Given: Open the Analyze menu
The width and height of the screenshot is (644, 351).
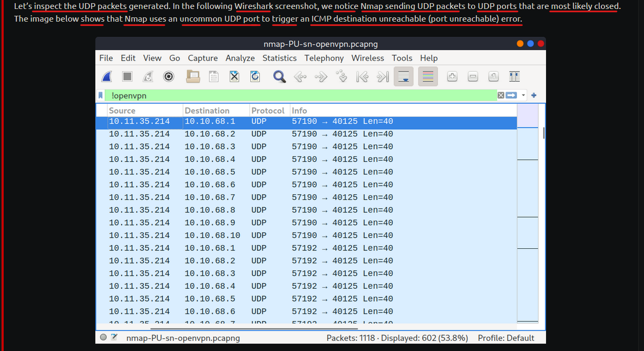Looking at the screenshot, I should click(240, 58).
